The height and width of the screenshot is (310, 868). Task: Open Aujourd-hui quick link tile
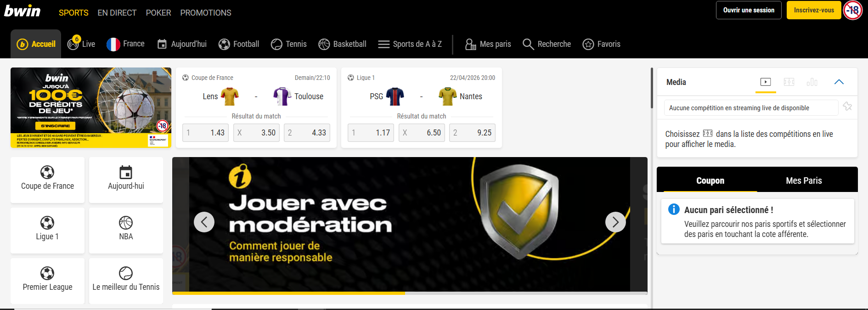pos(126,180)
